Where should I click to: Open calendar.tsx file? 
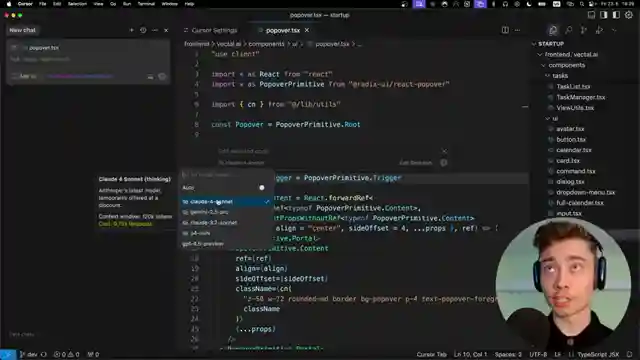tap(573, 150)
